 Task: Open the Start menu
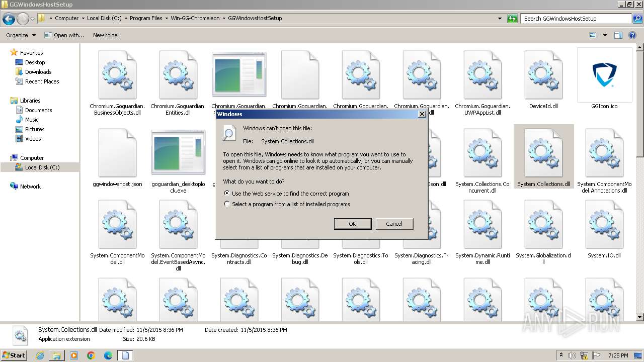[x=14, y=355]
